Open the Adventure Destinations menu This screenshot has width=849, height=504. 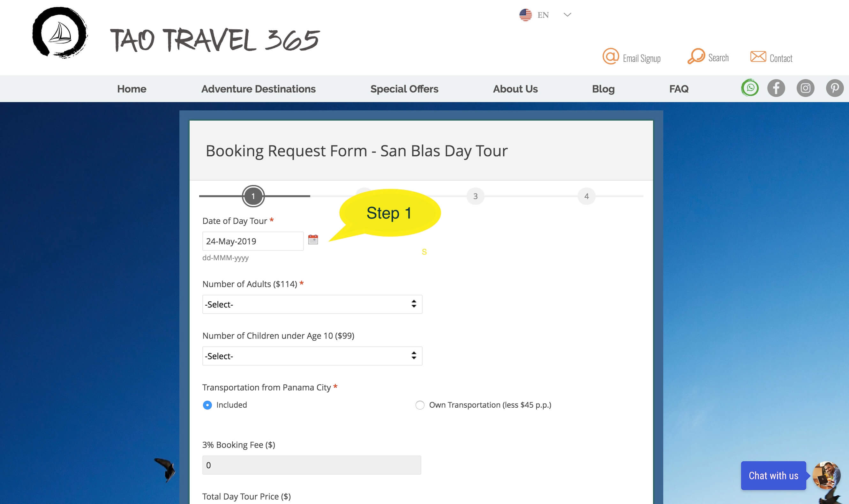click(x=258, y=89)
